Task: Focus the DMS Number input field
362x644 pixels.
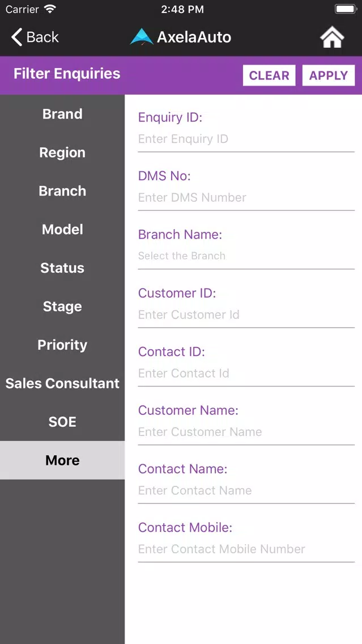Action: [x=246, y=197]
